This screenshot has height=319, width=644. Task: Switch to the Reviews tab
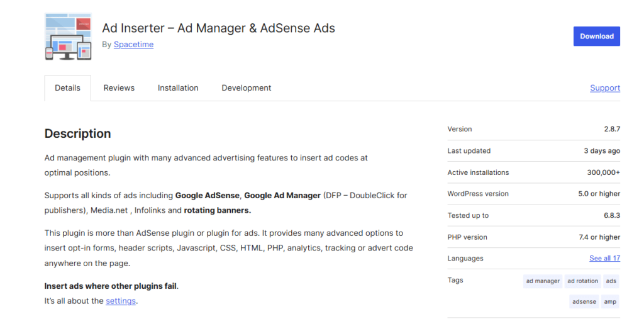[119, 88]
